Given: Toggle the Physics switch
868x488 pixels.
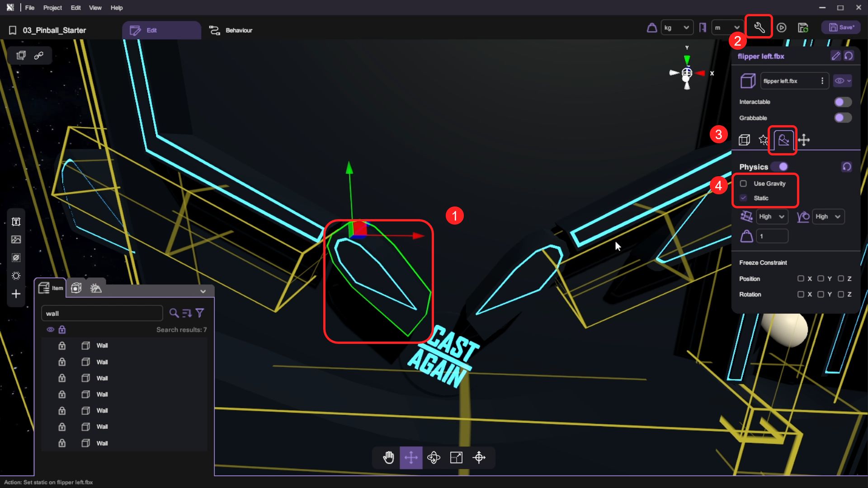Looking at the screenshot, I should tap(780, 167).
